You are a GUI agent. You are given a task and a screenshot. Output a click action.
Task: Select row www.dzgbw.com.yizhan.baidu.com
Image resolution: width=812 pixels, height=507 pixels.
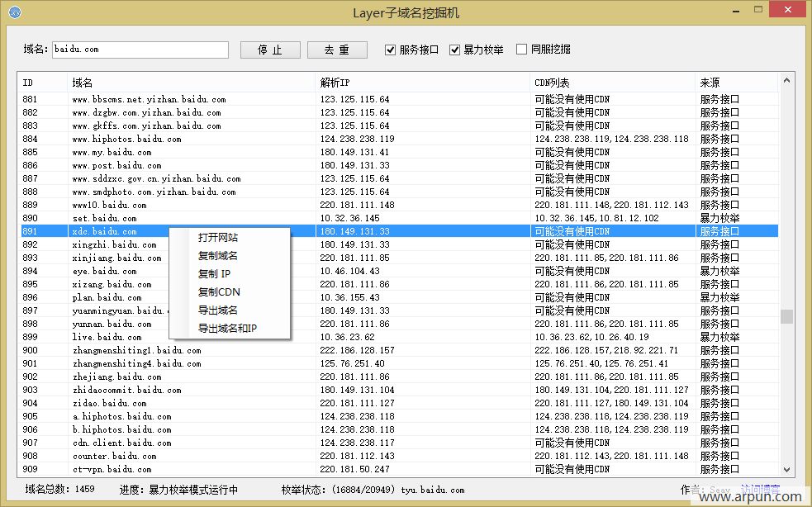pos(399,112)
